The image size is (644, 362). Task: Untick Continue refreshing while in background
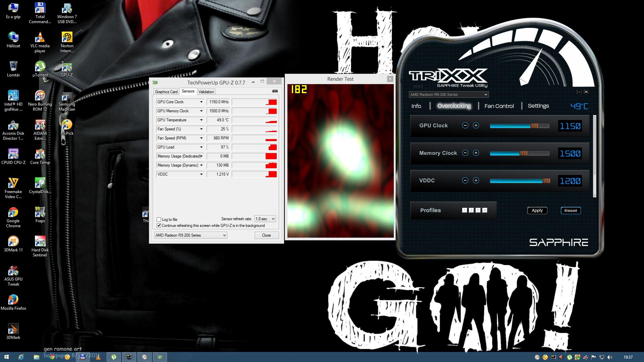click(x=159, y=226)
